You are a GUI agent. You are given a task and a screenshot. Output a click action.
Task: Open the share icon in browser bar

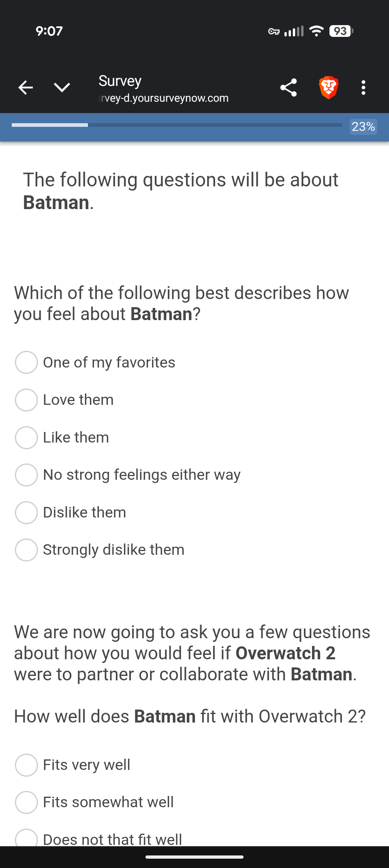tap(289, 88)
